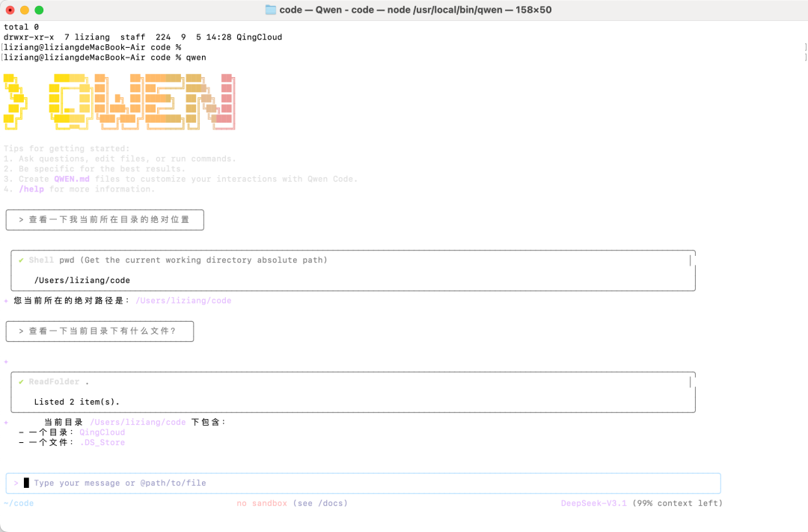808x532 pixels.
Task: Click the '/Users/liziang/code' output in the Shell box
Action: pos(82,281)
